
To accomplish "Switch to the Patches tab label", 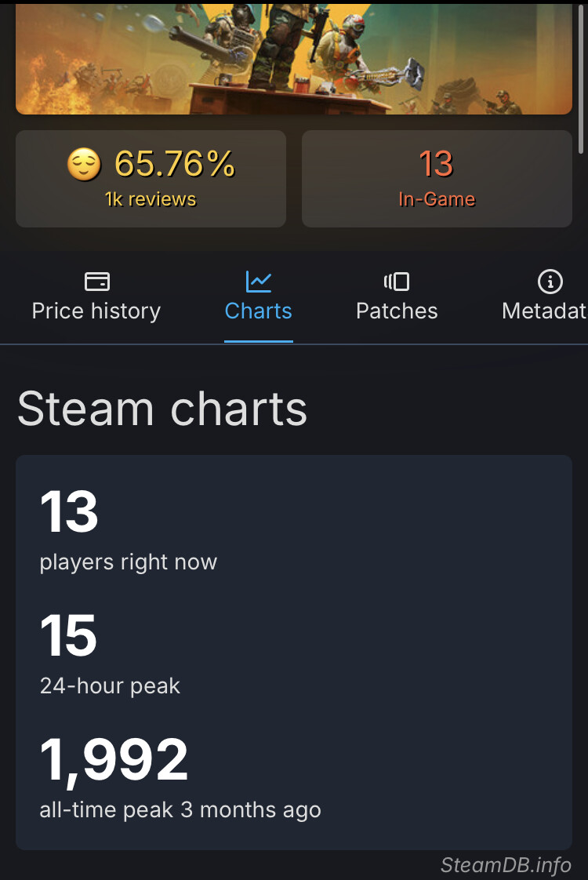I will (397, 311).
